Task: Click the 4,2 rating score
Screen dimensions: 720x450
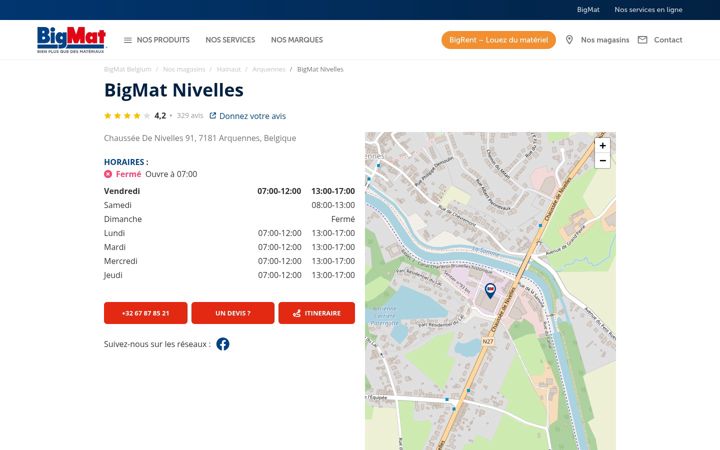Action: click(x=160, y=116)
